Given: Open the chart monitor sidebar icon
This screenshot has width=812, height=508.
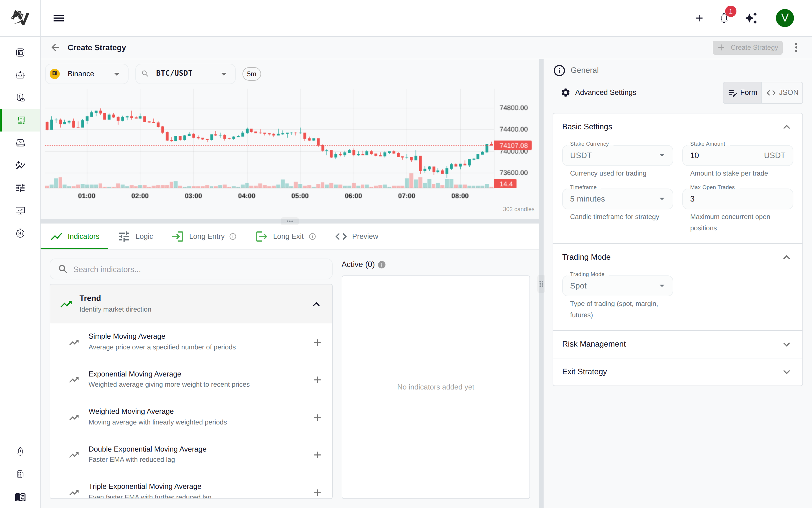Looking at the screenshot, I should point(20,211).
